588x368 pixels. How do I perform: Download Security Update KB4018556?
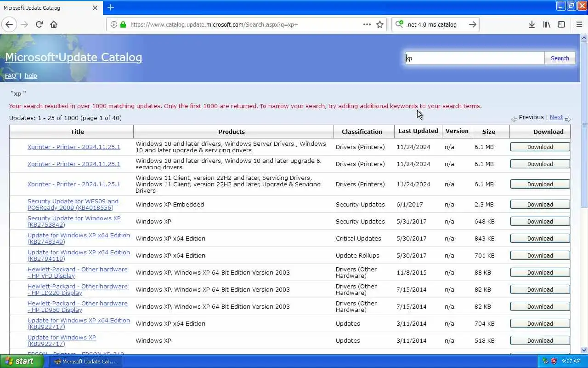pyautogui.click(x=540, y=204)
